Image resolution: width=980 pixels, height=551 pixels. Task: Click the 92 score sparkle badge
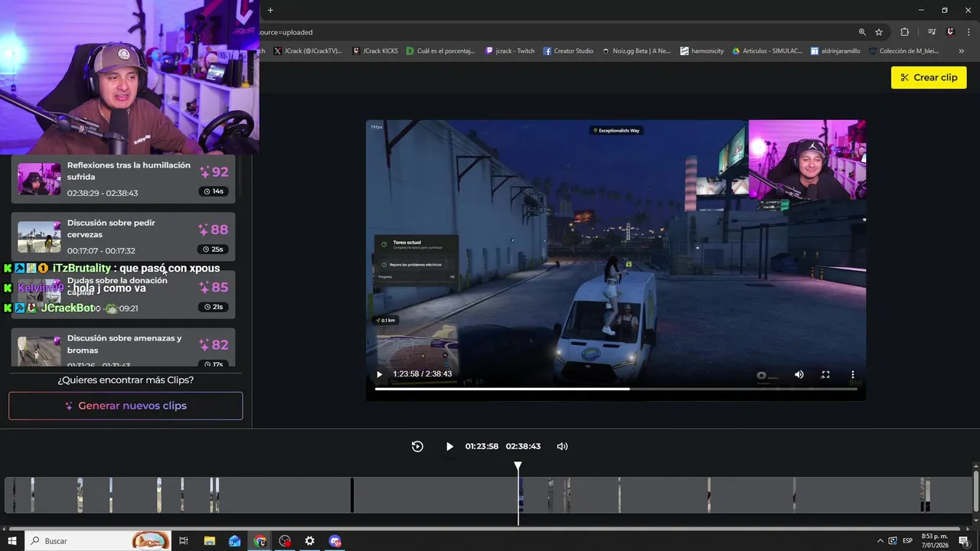[x=214, y=172]
